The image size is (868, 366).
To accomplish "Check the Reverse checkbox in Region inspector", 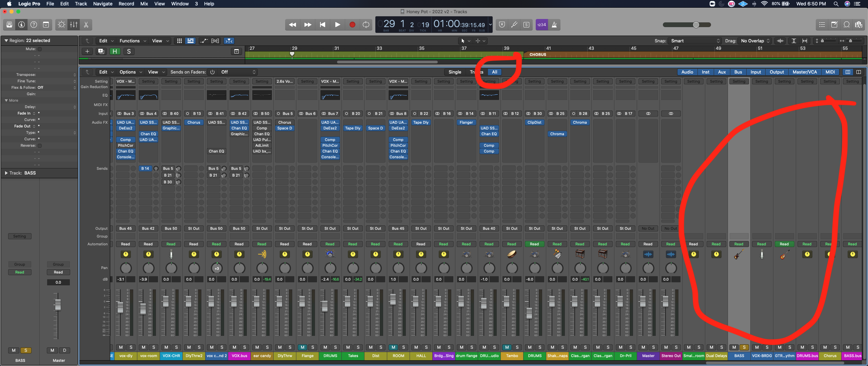I will [x=40, y=146].
